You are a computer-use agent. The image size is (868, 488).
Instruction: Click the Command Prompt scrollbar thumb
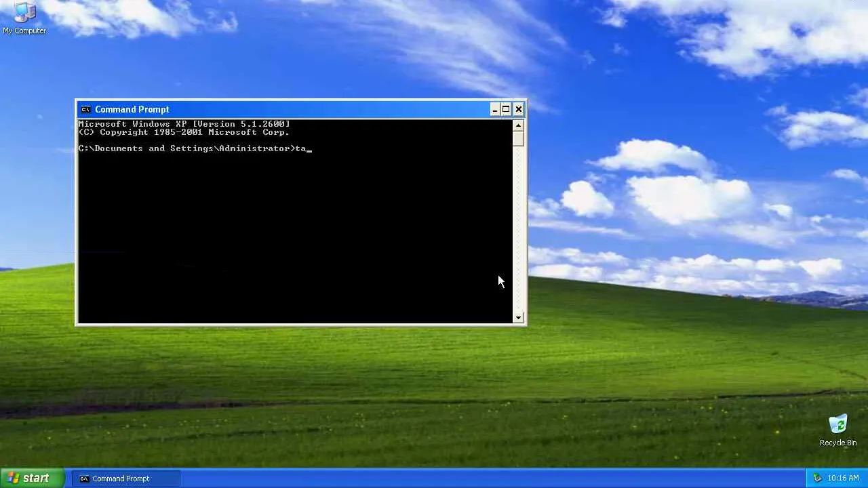coord(518,138)
